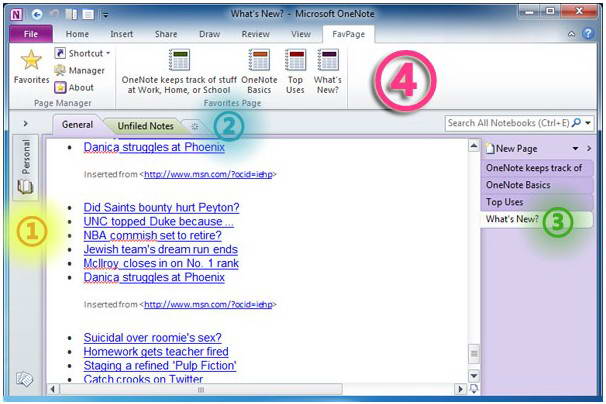Switch to the Draw ribbon tab
This screenshot has height=404, width=606.
(x=209, y=34)
